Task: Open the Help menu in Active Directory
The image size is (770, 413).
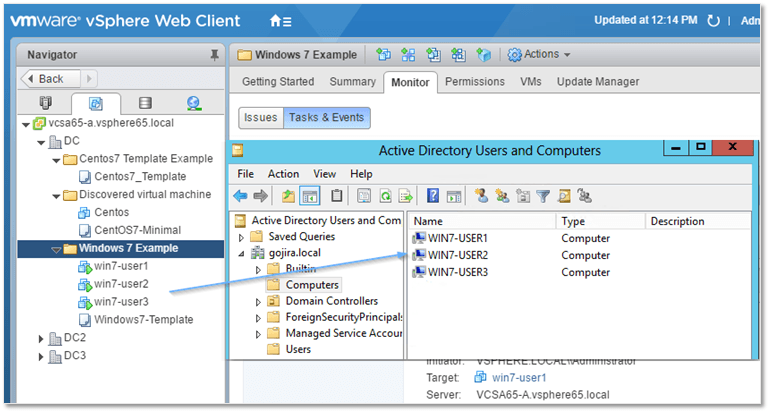Action: pos(361,174)
